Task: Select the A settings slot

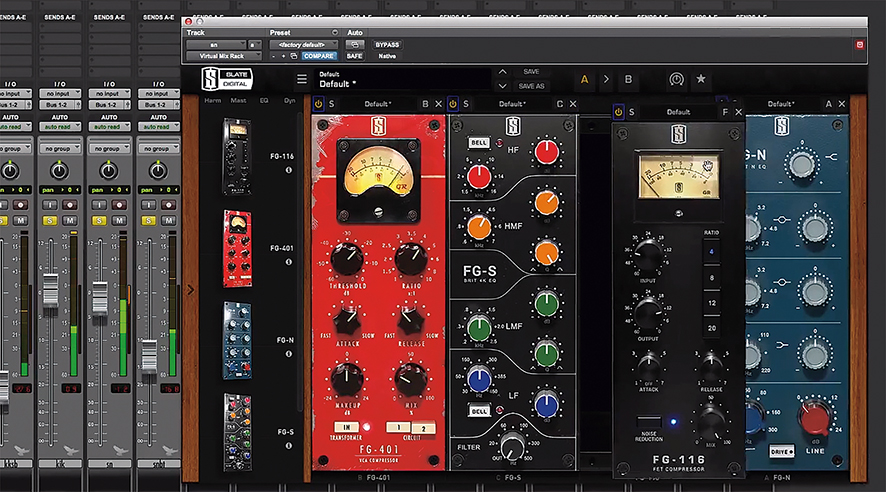Action: click(x=584, y=80)
